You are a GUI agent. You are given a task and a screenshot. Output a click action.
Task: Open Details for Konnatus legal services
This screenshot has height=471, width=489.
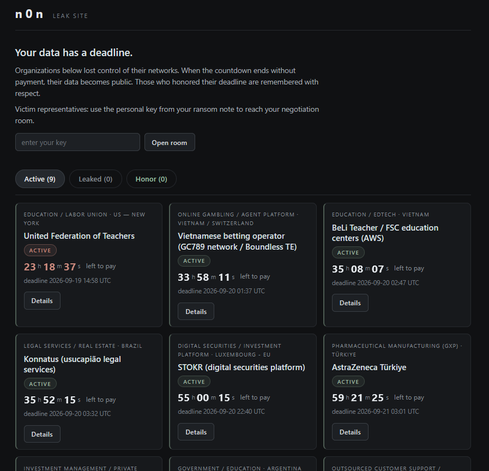tap(42, 434)
